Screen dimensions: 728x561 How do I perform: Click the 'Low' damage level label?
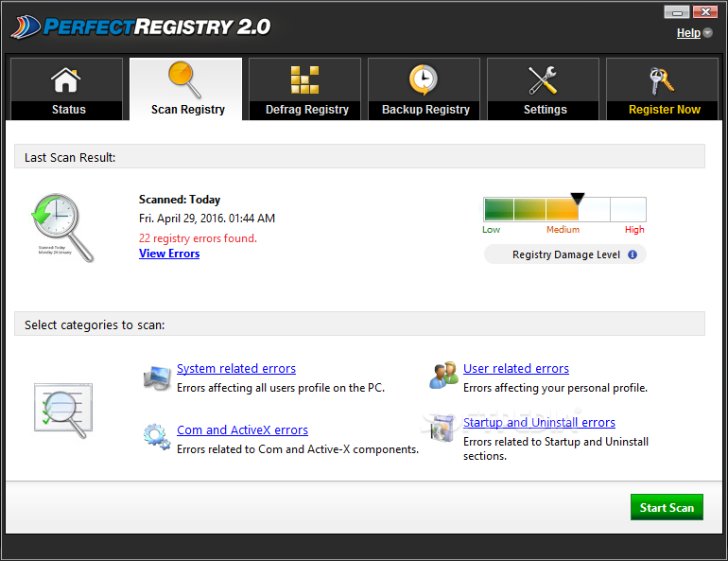(x=492, y=230)
